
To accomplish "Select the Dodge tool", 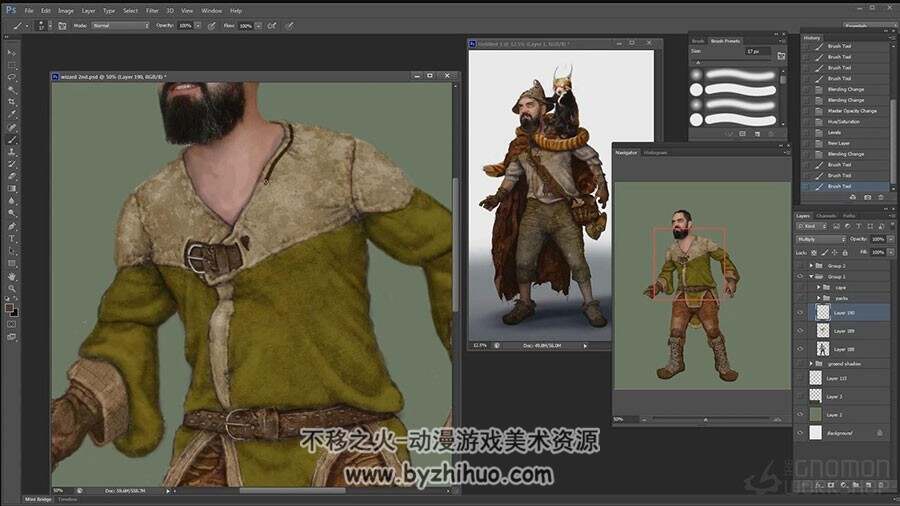I will (11, 213).
